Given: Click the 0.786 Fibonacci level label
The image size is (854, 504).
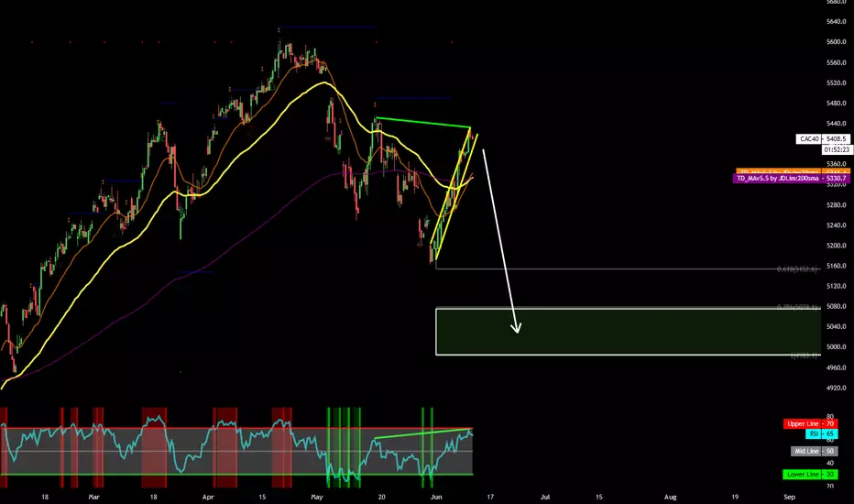Looking at the screenshot, I should pos(798,307).
